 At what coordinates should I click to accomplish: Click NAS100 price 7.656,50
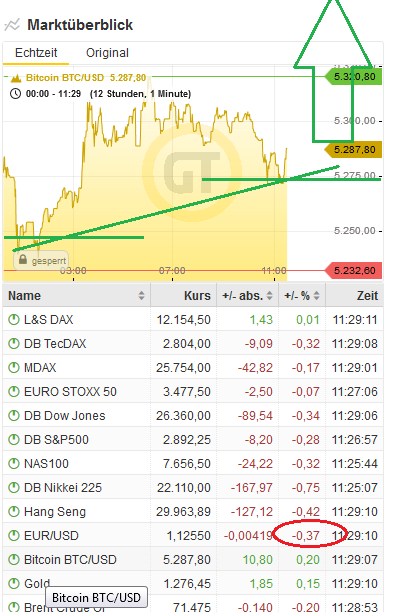click(187, 464)
